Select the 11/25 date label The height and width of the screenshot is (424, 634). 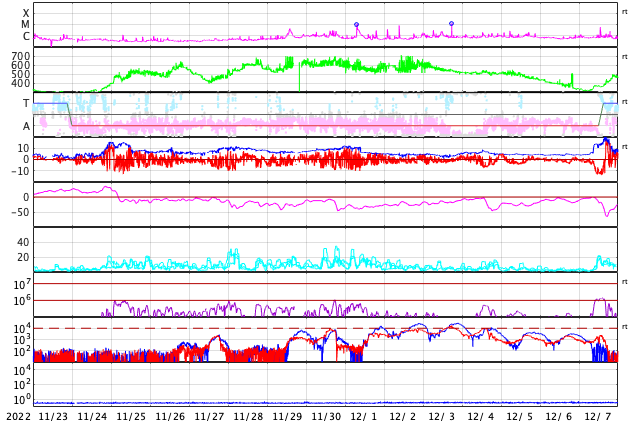pos(131,417)
